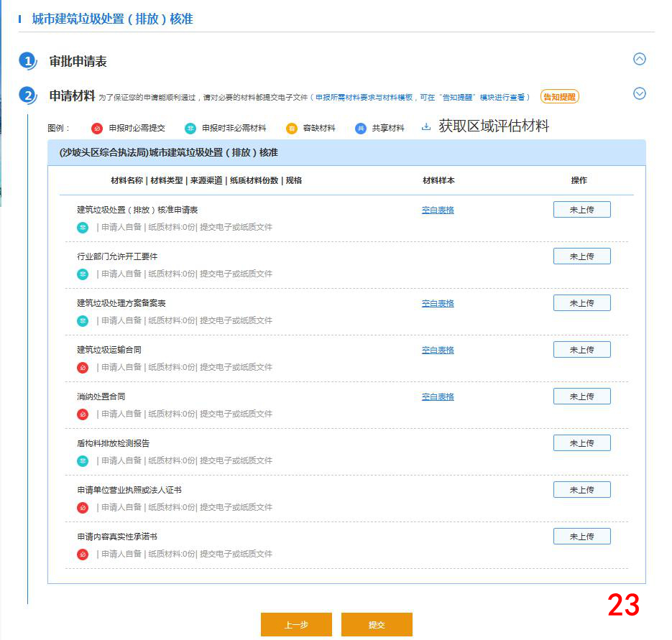Click the download icon for 获取区域评估材料
This screenshot has width=672, height=640.
[x=426, y=127]
